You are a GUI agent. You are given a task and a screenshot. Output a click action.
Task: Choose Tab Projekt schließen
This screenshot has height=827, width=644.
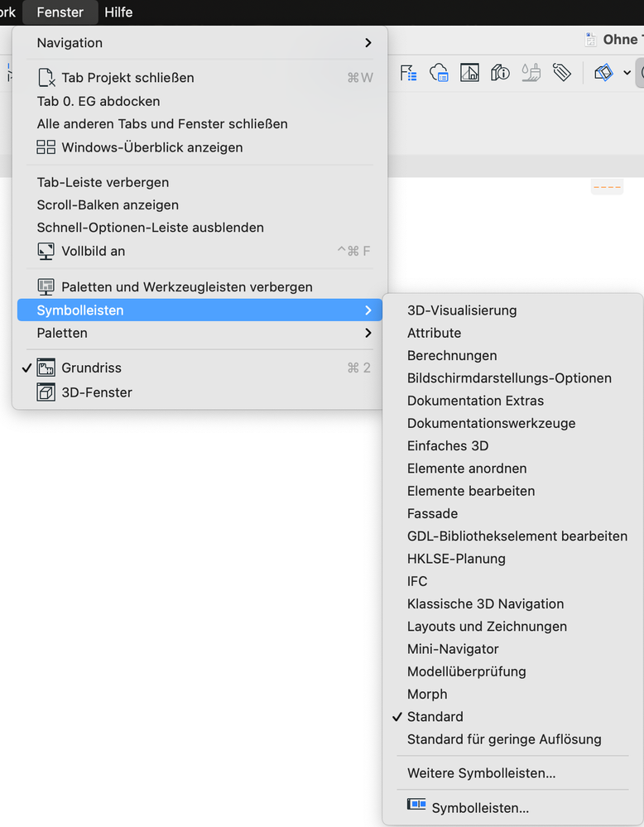127,78
